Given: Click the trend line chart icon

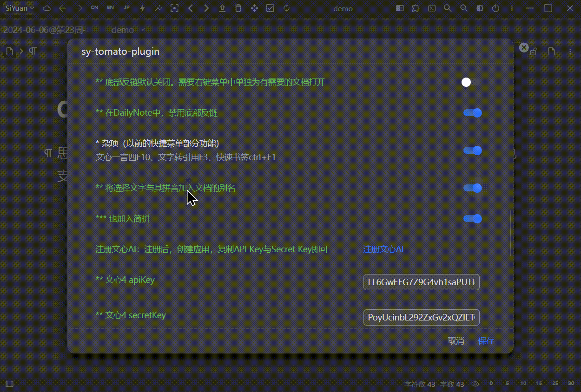Looking at the screenshot, I should point(158,8).
